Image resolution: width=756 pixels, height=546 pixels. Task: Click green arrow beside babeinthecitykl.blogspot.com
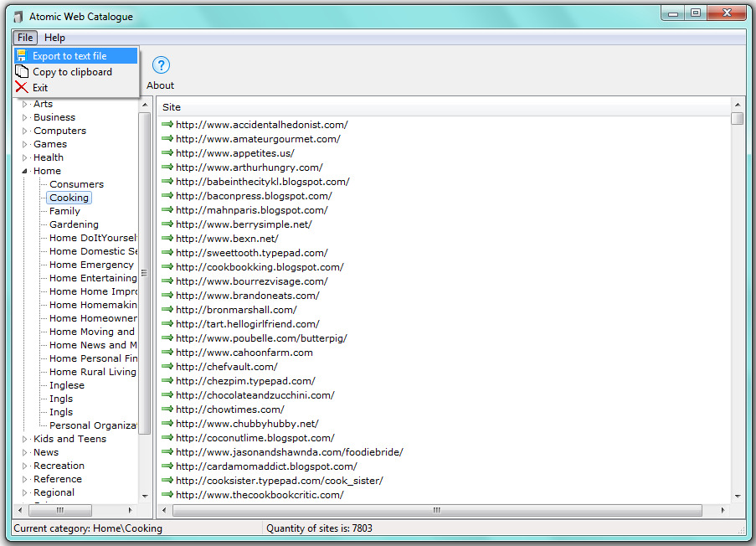pos(167,182)
